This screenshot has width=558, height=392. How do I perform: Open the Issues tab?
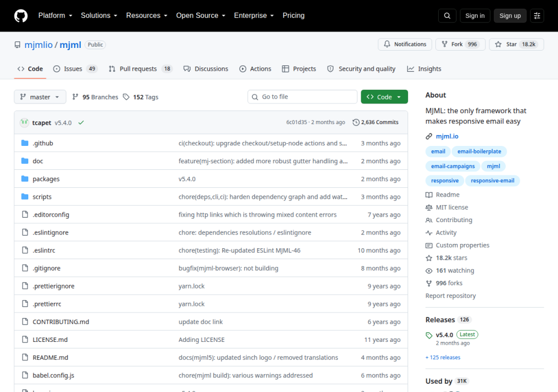pyautogui.click(x=75, y=69)
